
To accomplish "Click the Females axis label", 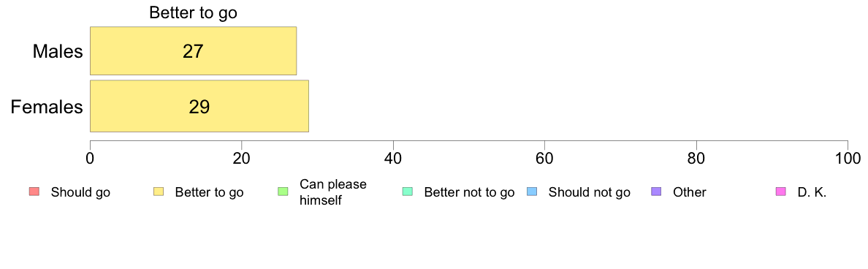I will [x=47, y=107].
